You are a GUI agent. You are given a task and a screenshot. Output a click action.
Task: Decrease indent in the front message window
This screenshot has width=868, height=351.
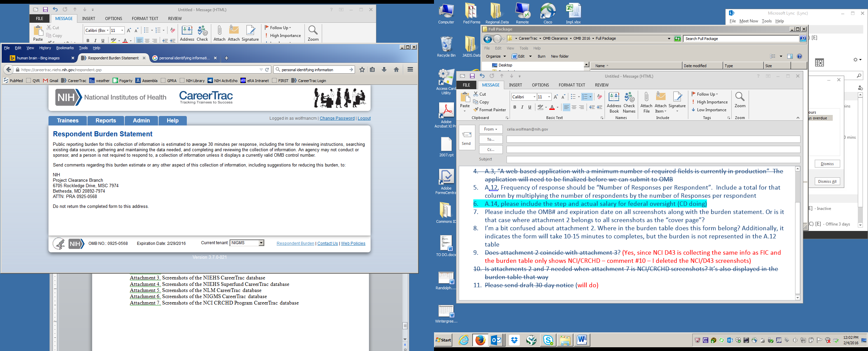[592, 107]
